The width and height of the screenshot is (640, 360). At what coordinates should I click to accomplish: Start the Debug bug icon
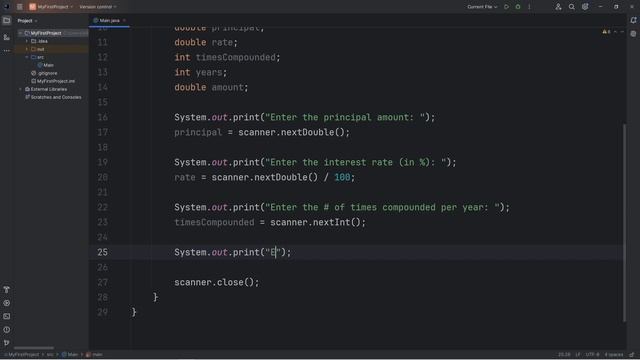click(518, 7)
